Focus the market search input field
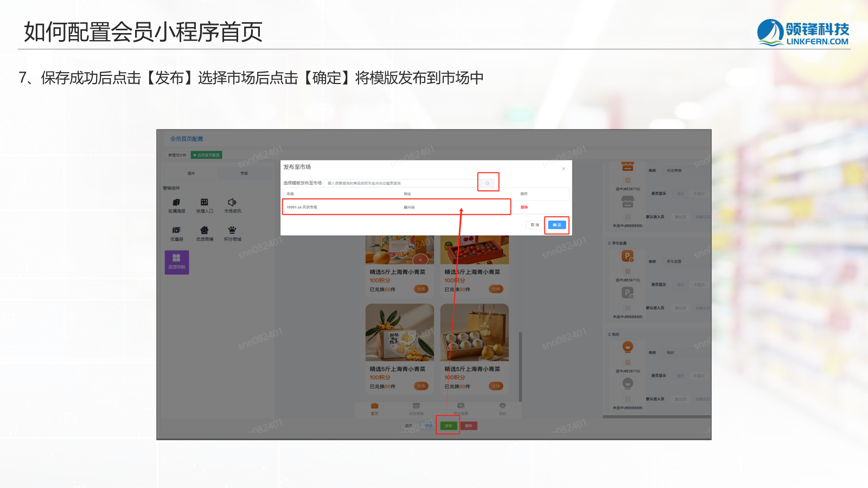868x488 pixels. point(400,183)
